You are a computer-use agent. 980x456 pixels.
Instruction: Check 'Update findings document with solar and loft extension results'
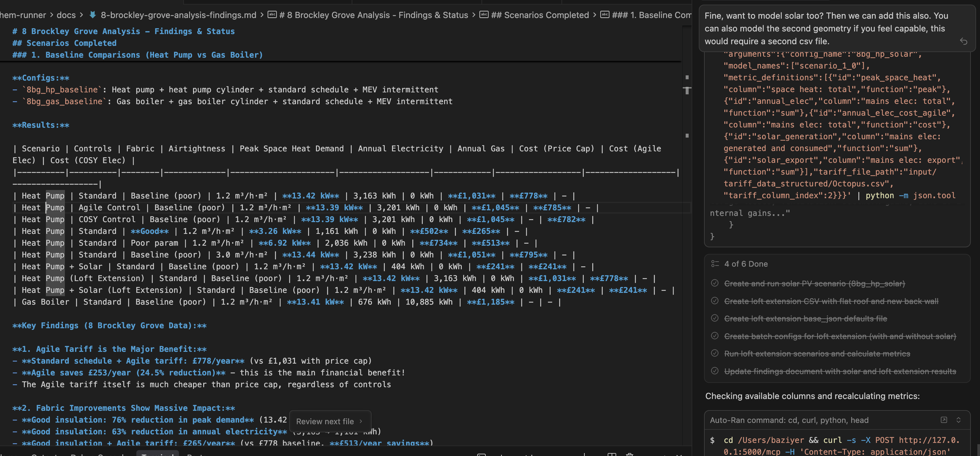(715, 371)
